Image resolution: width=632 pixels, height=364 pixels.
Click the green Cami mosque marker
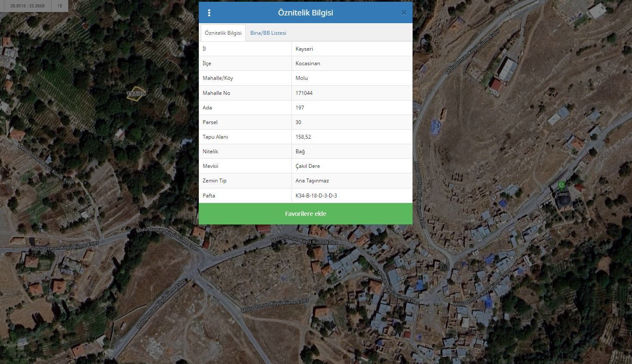pos(562,185)
